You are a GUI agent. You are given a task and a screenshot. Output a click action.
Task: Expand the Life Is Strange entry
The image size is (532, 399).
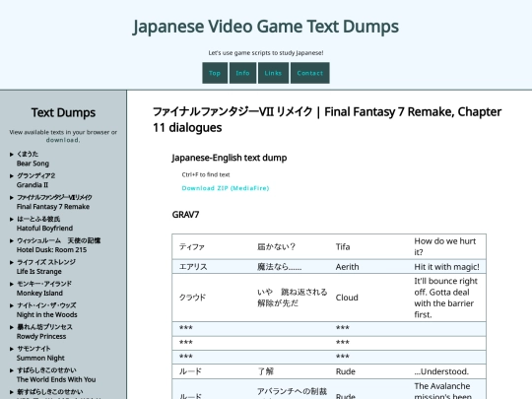click(x=12, y=263)
